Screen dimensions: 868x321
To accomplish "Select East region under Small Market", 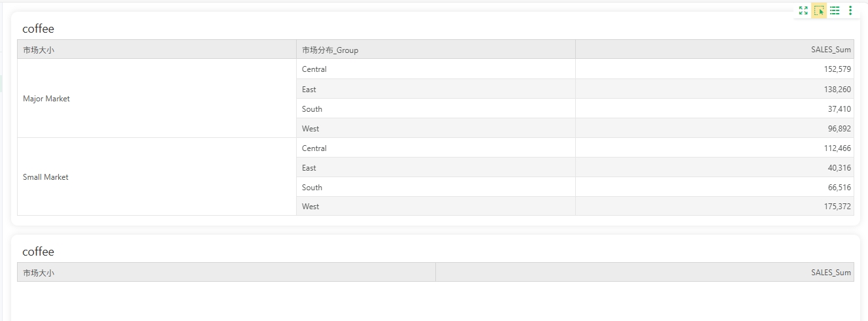I will pyautogui.click(x=309, y=168).
